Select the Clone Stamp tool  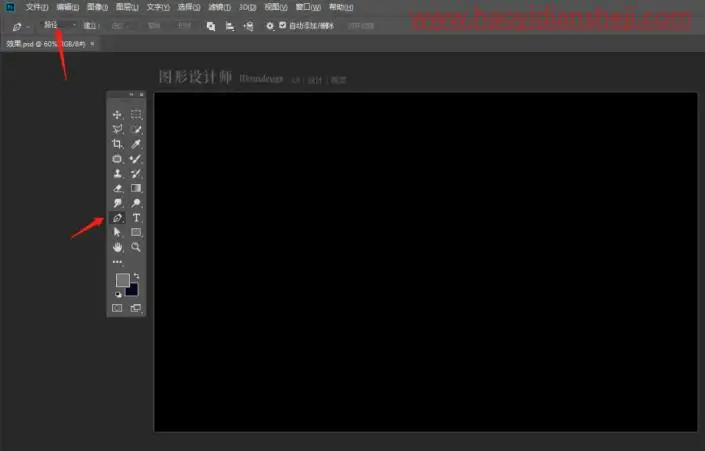[x=117, y=174]
